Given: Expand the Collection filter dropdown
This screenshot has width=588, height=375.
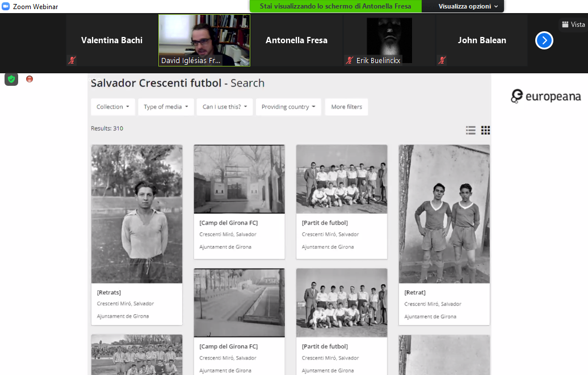Looking at the screenshot, I should click(112, 107).
